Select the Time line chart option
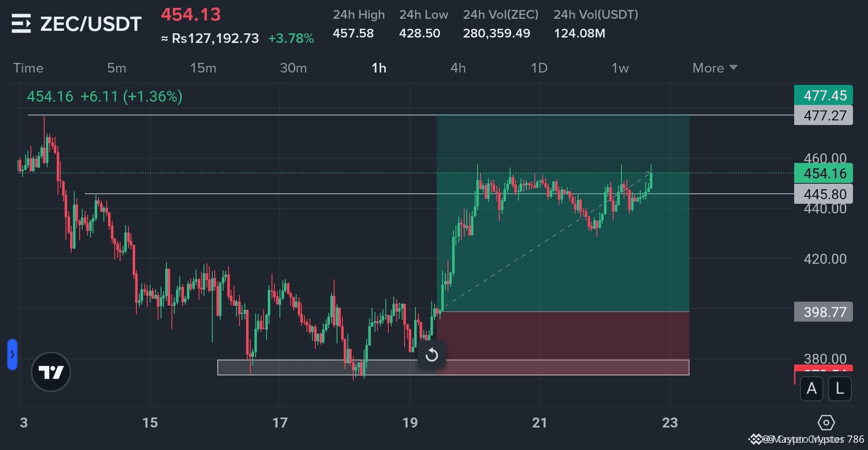The width and height of the screenshot is (868, 450). [x=28, y=68]
